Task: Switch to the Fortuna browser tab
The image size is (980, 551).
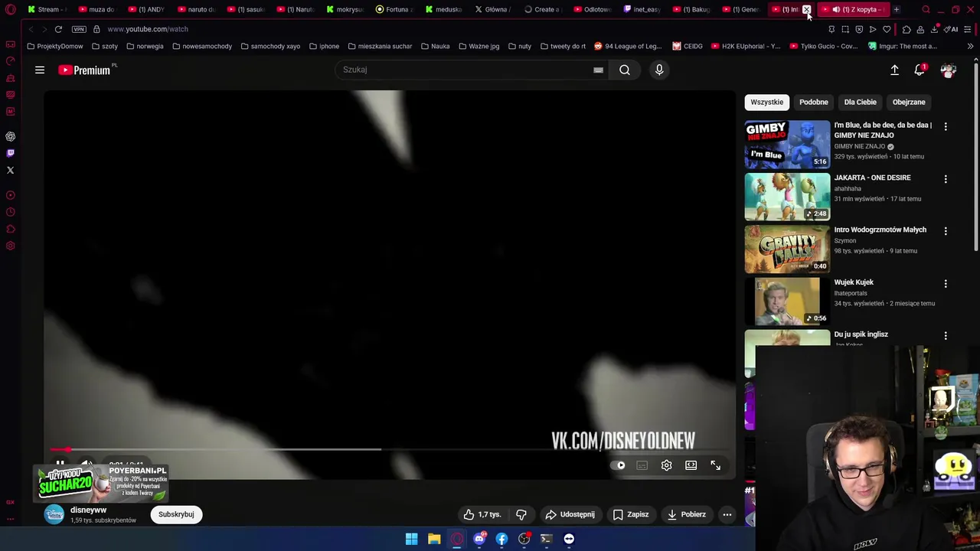Action: click(x=395, y=9)
